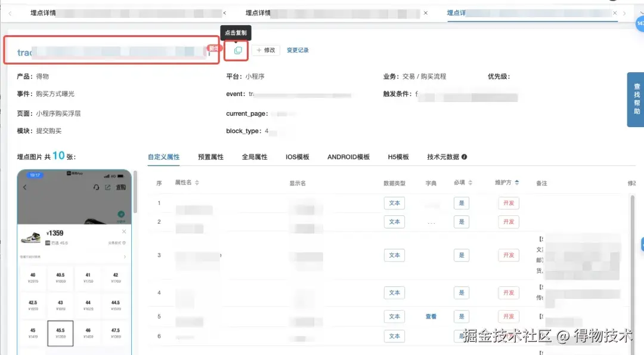
Task: Click the 产品: 得物 text
Action: 33,76
